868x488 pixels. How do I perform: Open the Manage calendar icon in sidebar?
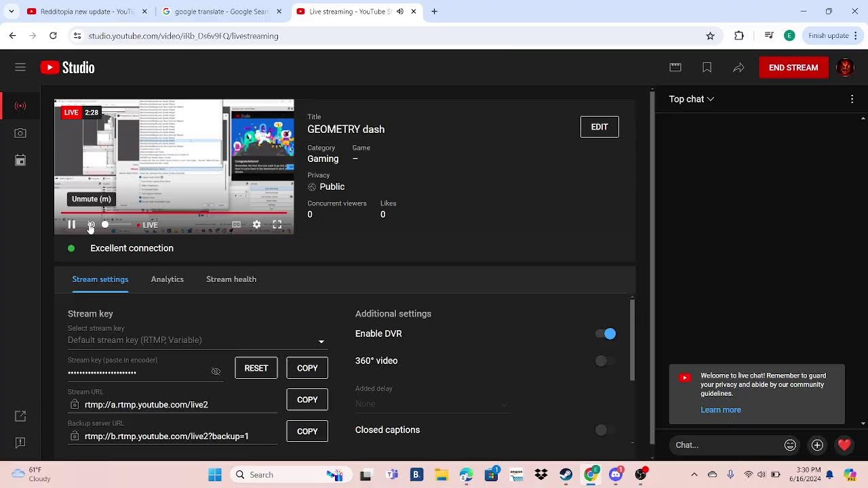pos(20,161)
